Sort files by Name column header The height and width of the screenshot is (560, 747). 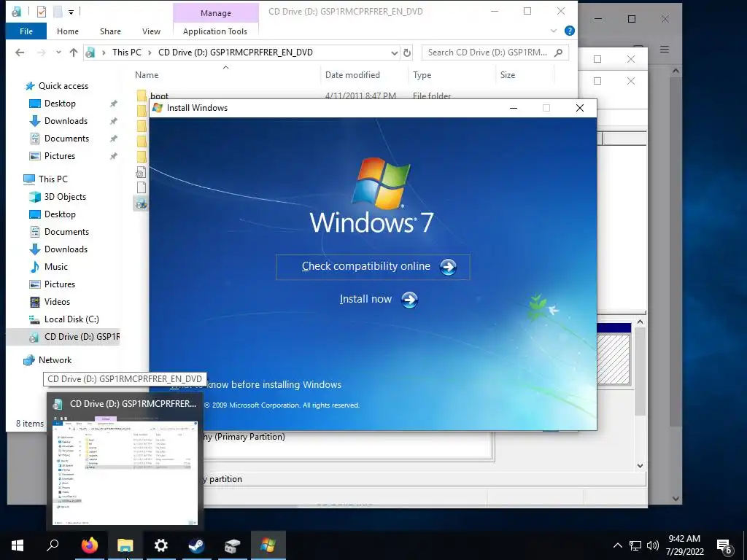147,75
